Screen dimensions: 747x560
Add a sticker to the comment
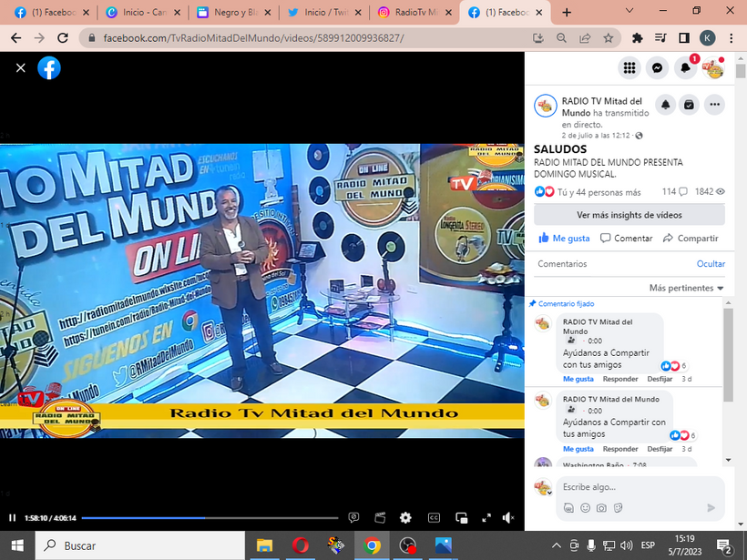[x=618, y=508]
